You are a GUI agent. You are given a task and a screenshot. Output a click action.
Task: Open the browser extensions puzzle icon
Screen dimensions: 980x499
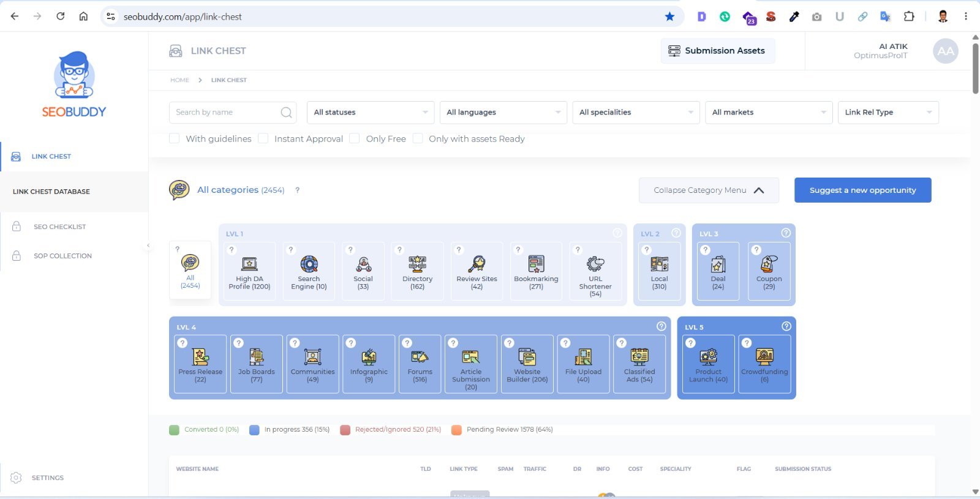[x=909, y=17]
